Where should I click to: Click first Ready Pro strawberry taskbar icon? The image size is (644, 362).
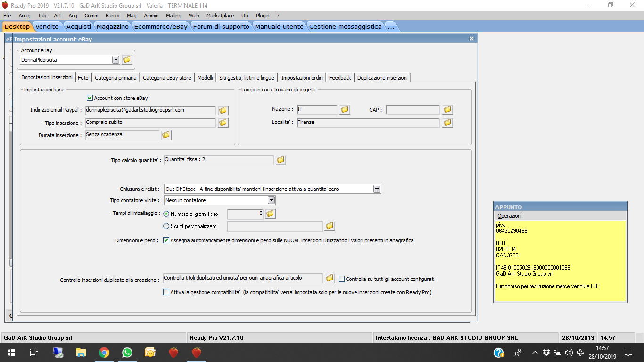coord(173,352)
